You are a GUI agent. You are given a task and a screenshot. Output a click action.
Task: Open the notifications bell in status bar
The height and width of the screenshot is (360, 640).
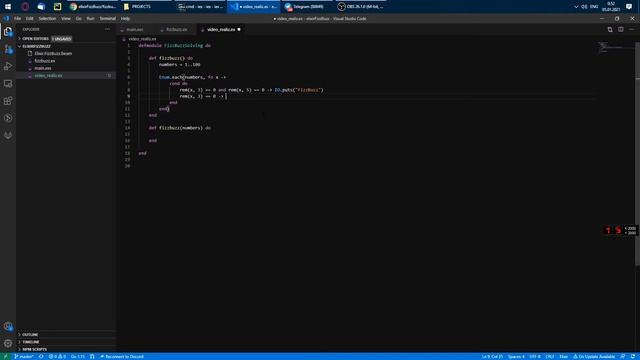[x=633, y=356]
